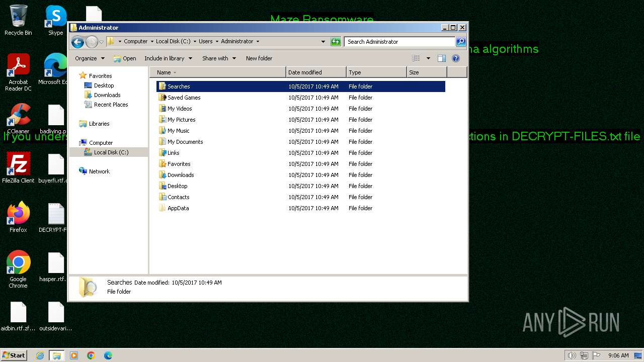Open Explorer Help question mark
The height and width of the screenshot is (362, 644).
[456, 58]
